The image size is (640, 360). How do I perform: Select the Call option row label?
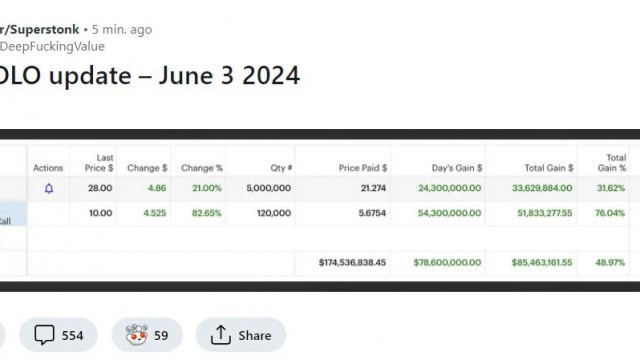tap(6, 221)
